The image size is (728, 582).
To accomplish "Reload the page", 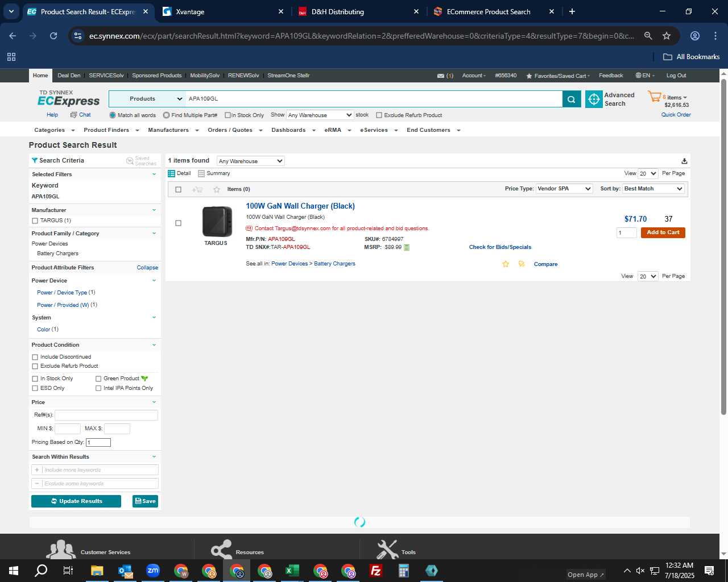I will pos(53,36).
